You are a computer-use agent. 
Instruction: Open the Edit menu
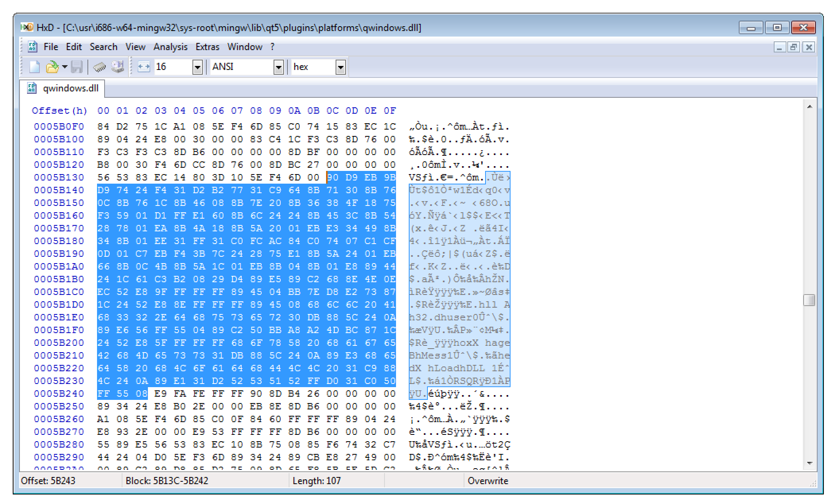pyautogui.click(x=74, y=47)
